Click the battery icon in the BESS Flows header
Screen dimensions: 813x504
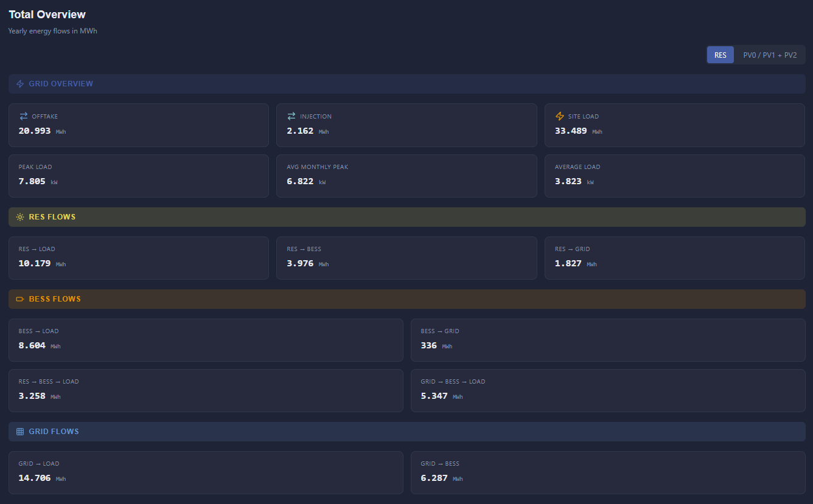19,299
